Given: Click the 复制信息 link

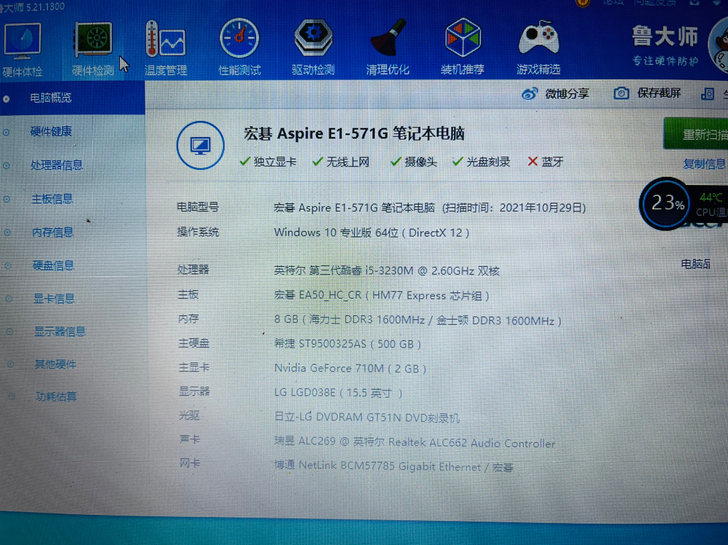Looking at the screenshot, I should click(x=704, y=164).
